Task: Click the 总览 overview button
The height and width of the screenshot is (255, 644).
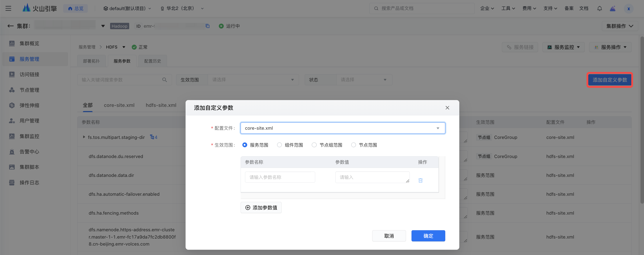Action: (x=75, y=9)
